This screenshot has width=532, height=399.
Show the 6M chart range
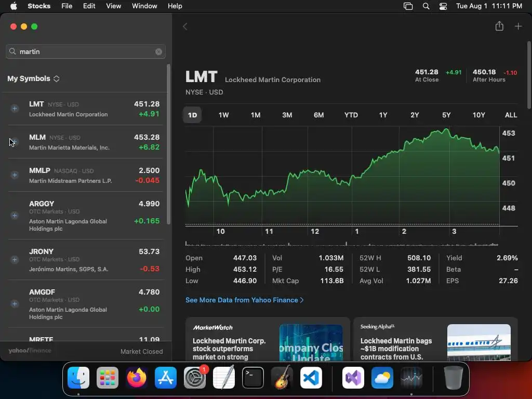click(318, 115)
